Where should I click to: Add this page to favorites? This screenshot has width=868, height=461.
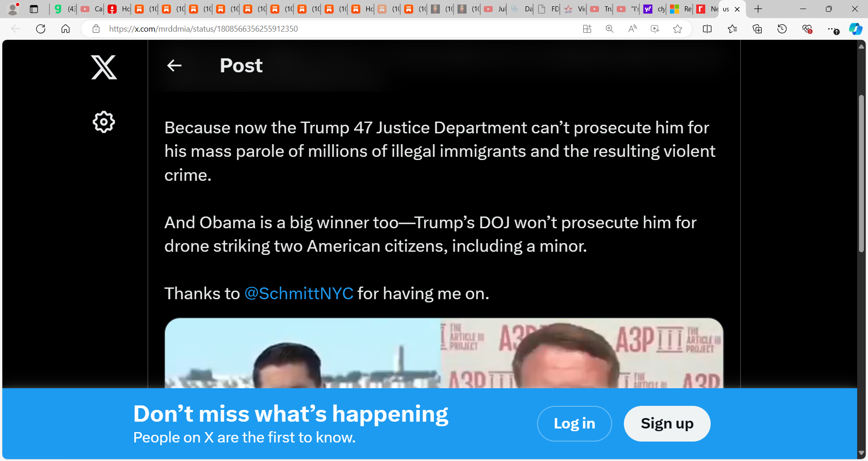coord(677,29)
